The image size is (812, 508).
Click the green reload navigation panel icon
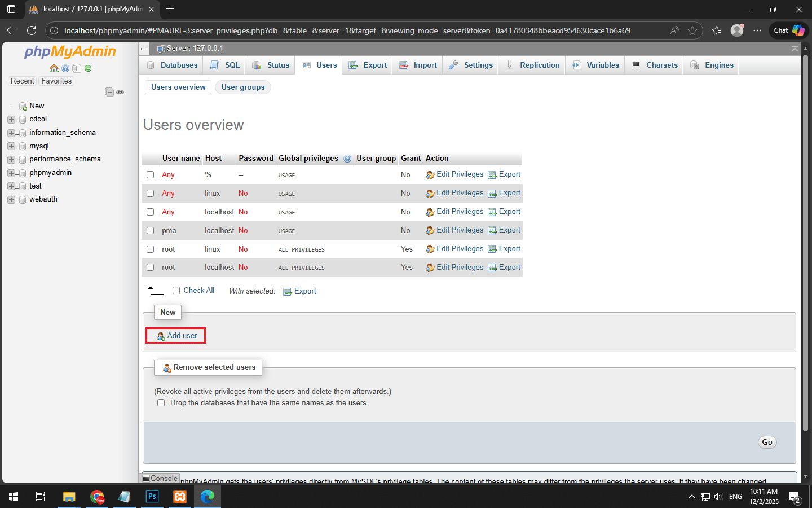tap(88, 68)
